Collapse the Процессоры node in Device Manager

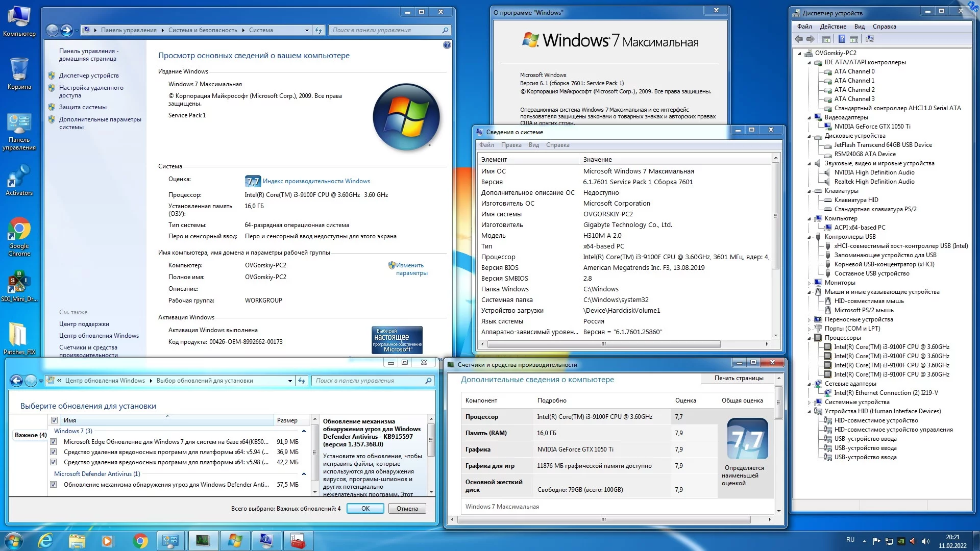[x=809, y=338]
